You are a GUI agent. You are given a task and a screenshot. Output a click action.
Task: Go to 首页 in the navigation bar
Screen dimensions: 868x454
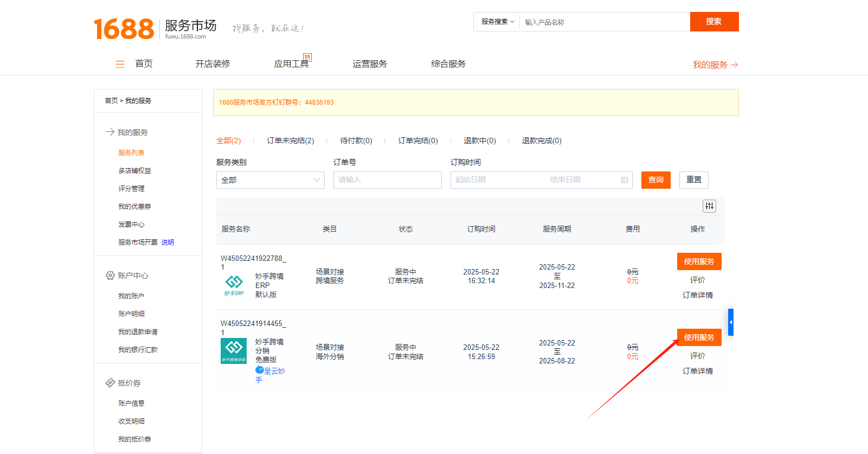coord(144,64)
